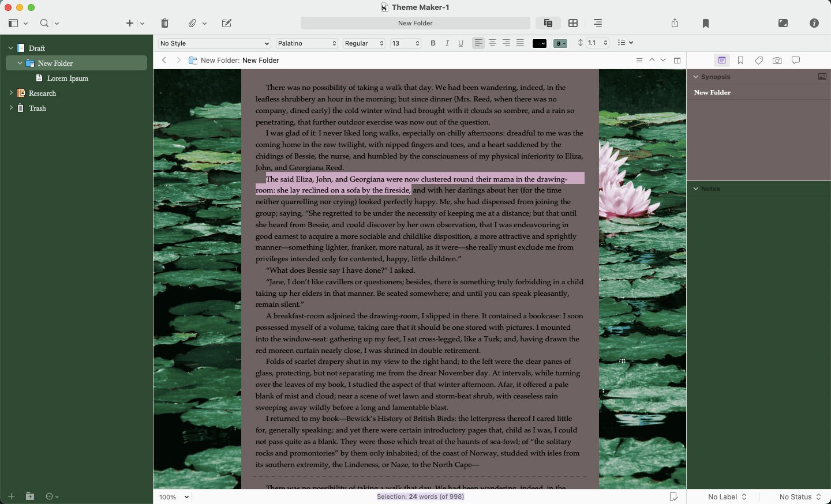Collapse the Synopsis section in the inspector
The width and height of the screenshot is (831, 504).
pos(696,76)
